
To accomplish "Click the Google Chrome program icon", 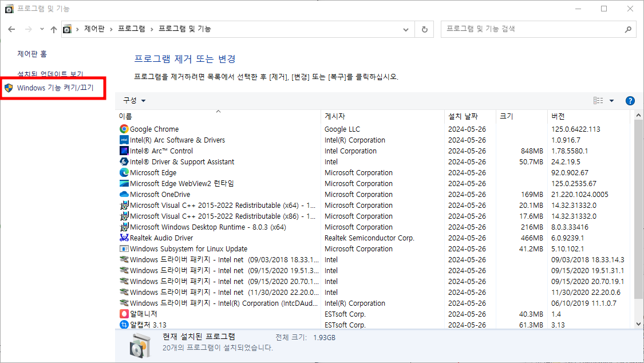I will (x=124, y=129).
